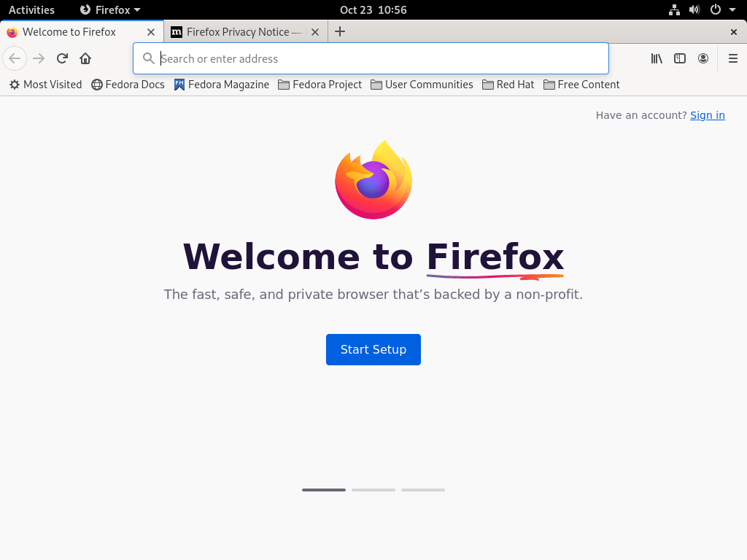Click the network status icon
747x560 pixels.
674,9
